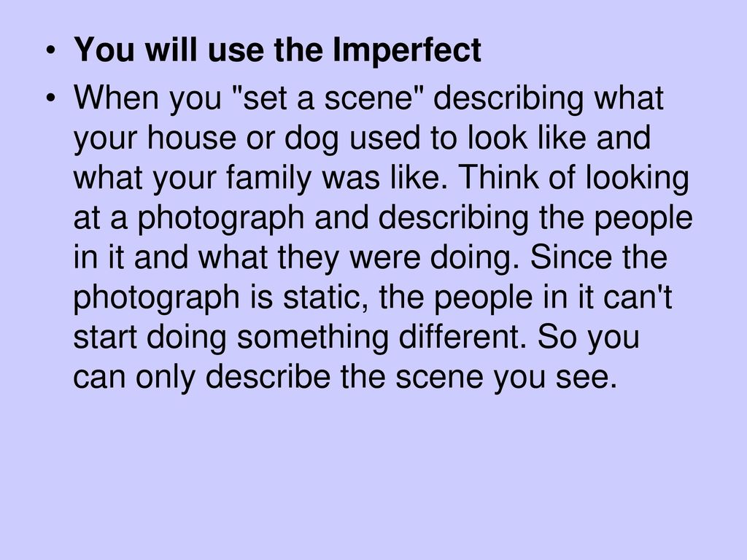Image resolution: width=747 pixels, height=560 pixels.
Task: Click the bullet before "When you"
Action: tap(51, 98)
